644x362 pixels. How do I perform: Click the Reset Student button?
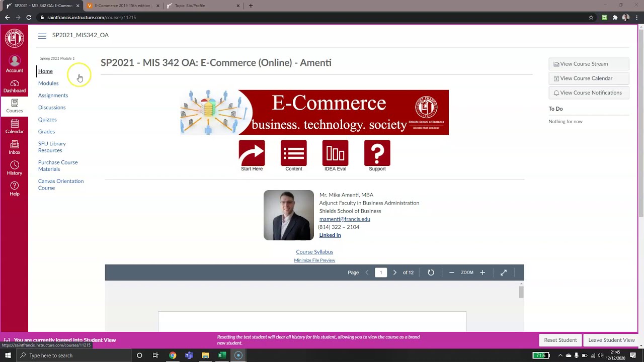pyautogui.click(x=560, y=340)
